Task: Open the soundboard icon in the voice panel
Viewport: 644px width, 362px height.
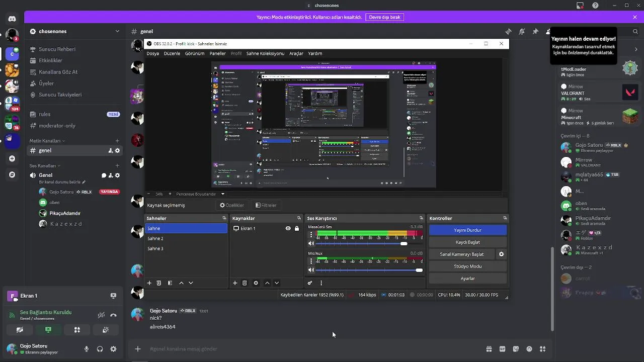Action: [106, 330]
